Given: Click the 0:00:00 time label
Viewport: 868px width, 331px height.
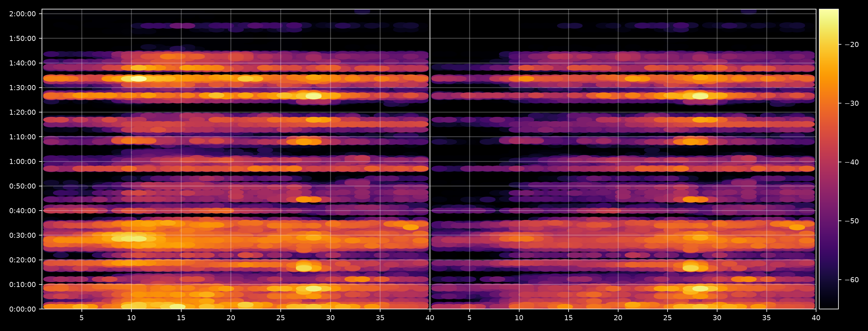Looking at the screenshot, I should point(23,309).
